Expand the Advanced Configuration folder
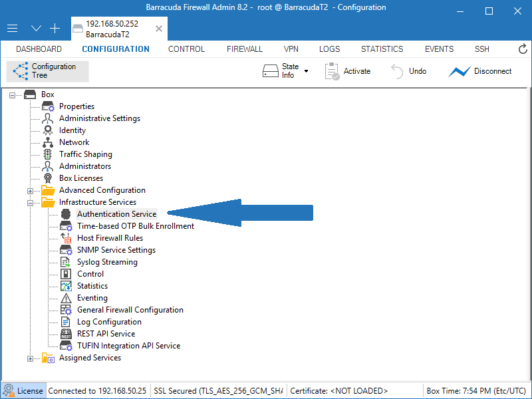 pos(30,191)
